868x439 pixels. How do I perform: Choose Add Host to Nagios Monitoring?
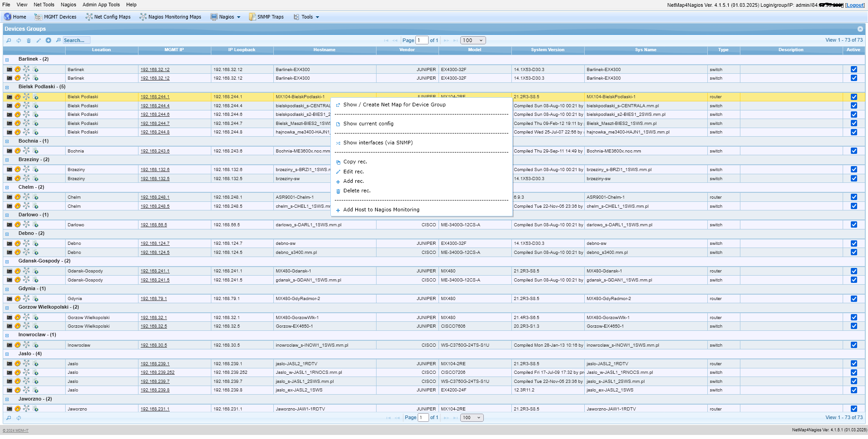[381, 210]
